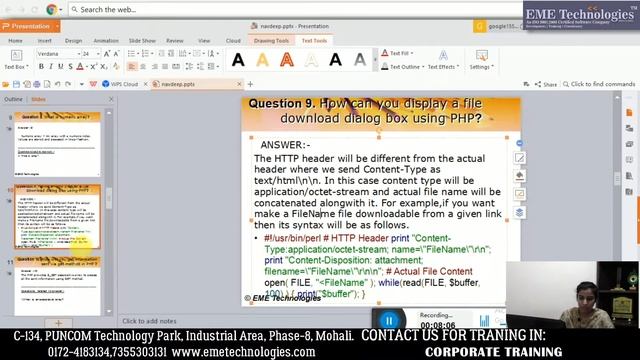Click the 'Click to add notes' field
The image size is (640, 360).
[149, 321]
